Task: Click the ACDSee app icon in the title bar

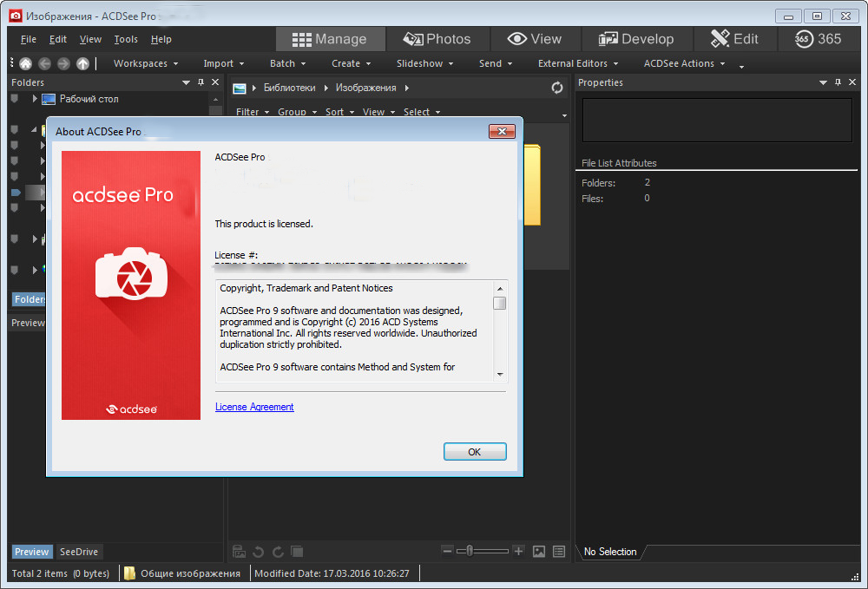Action: 16,16
